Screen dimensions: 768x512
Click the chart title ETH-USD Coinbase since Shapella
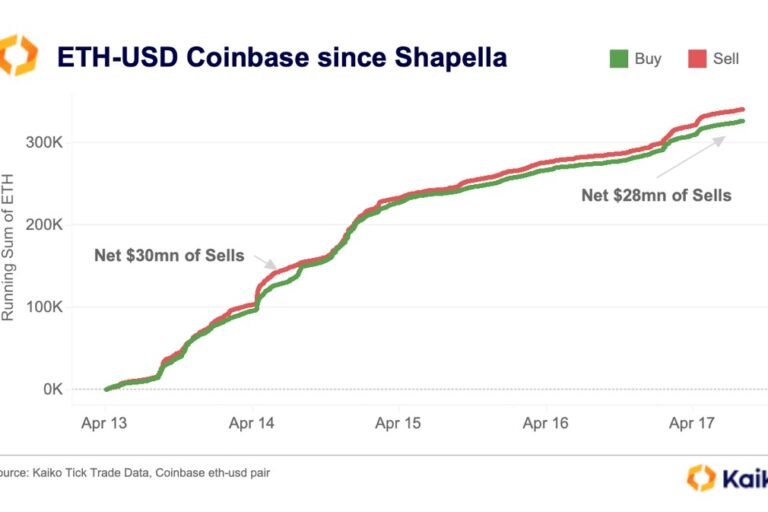[282, 57]
